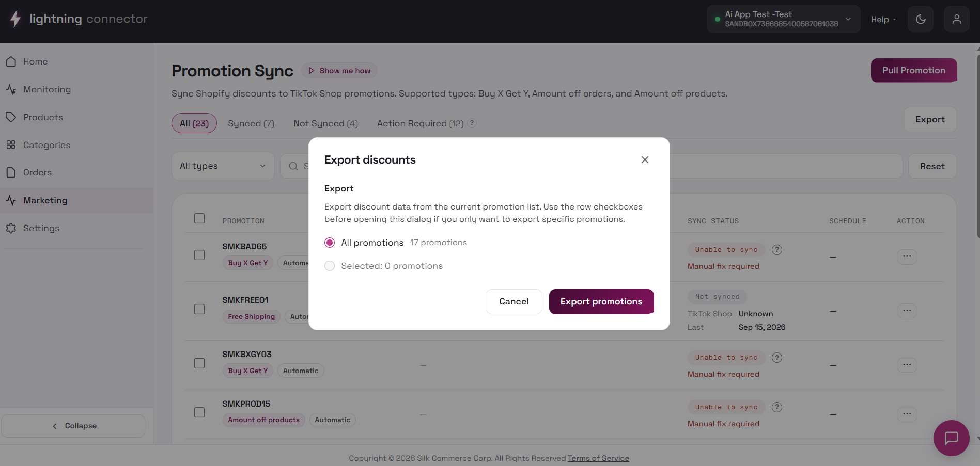This screenshot has height=466, width=980.
Task: Open Monitoring in the sidebar
Action: click(76, 89)
